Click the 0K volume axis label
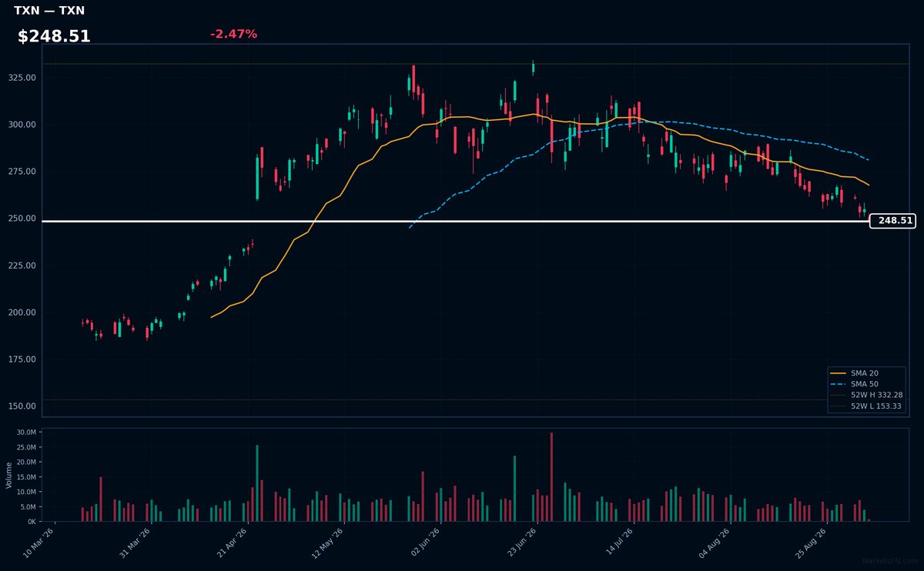The image size is (924, 571). tap(32, 522)
